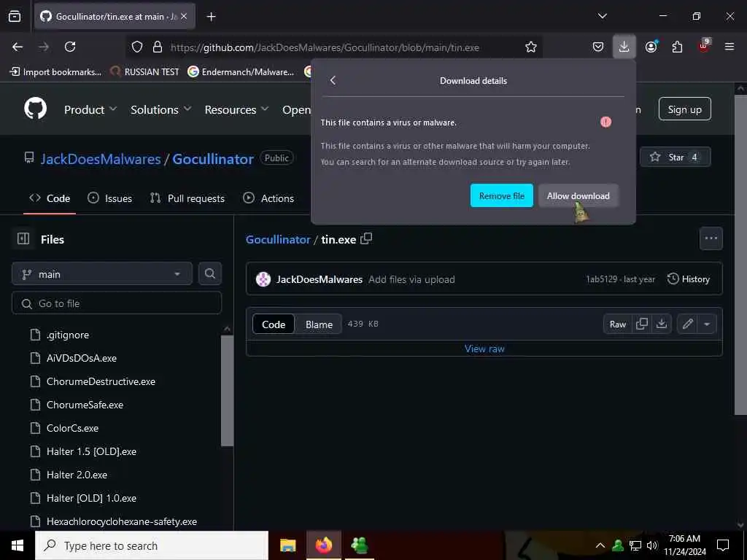Open commit 1ab5129 link
Image resolution: width=747 pixels, height=560 pixels.
602,279
